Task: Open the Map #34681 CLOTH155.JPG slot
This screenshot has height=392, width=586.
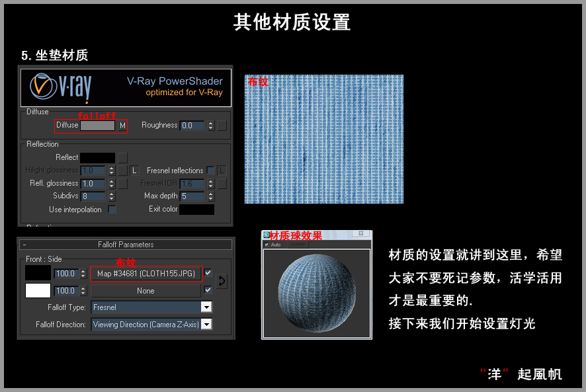Action: click(146, 274)
